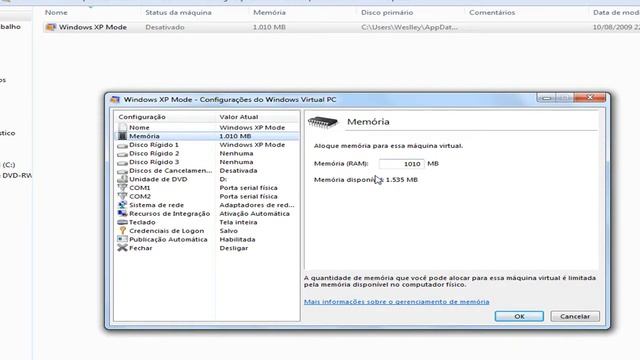Viewport: 640px width, 360px height.
Task: Click the Discos de Cancelamento icon
Action: click(x=122, y=171)
